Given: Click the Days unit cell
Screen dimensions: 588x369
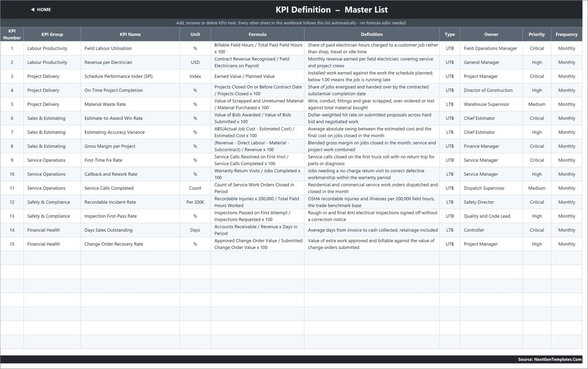Looking at the screenshot, I should [195, 230].
